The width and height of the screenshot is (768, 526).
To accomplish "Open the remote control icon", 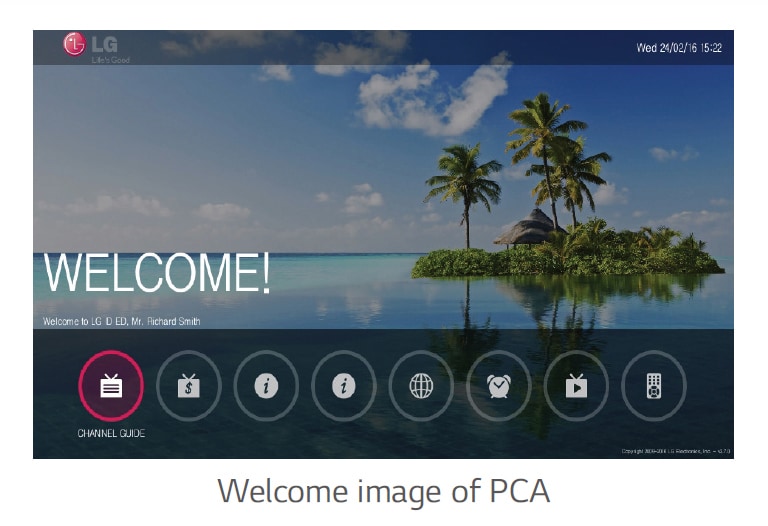I will [654, 386].
